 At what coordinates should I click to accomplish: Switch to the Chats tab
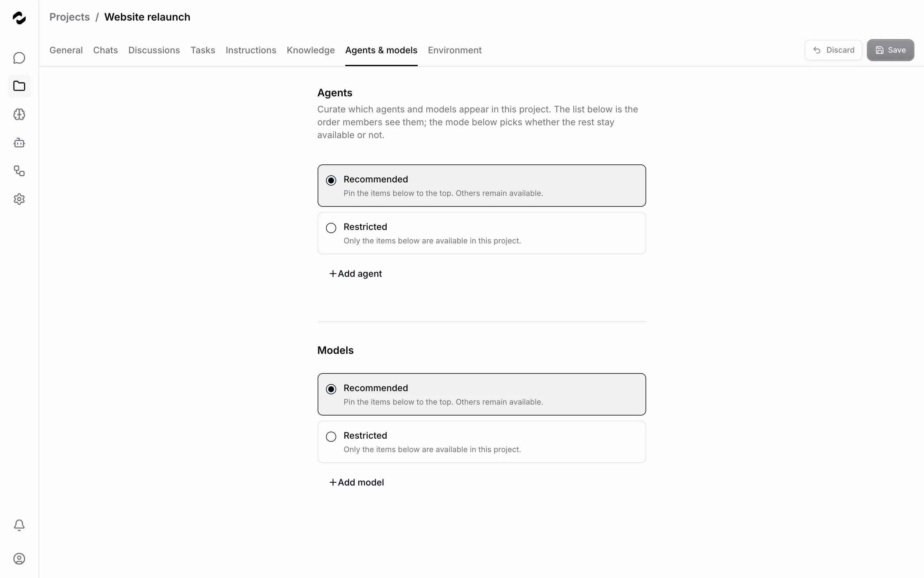105,50
